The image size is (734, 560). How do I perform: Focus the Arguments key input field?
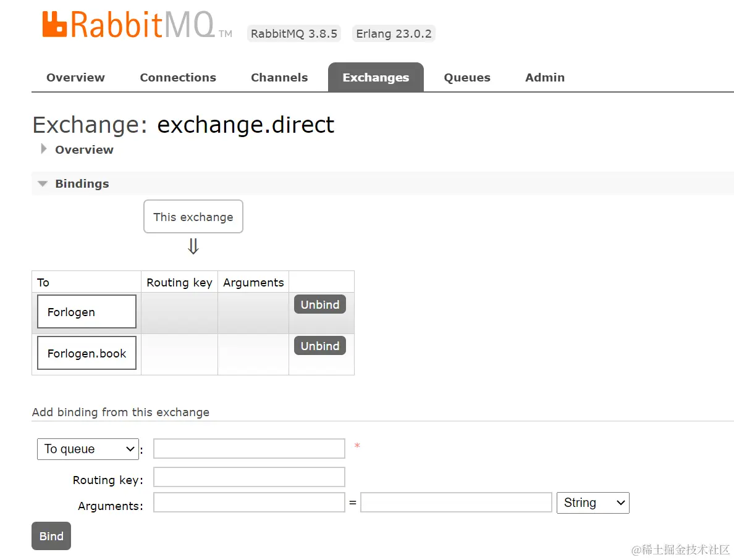coord(249,503)
